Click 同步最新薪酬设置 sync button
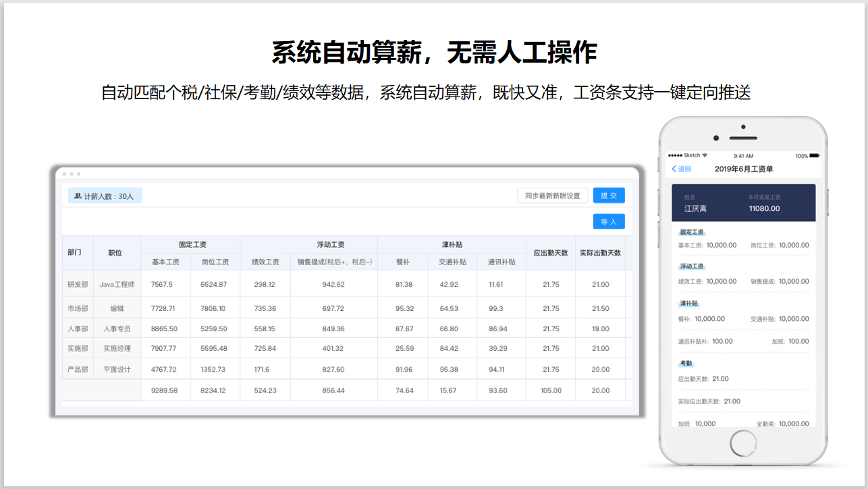868x489 pixels. [552, 196]
